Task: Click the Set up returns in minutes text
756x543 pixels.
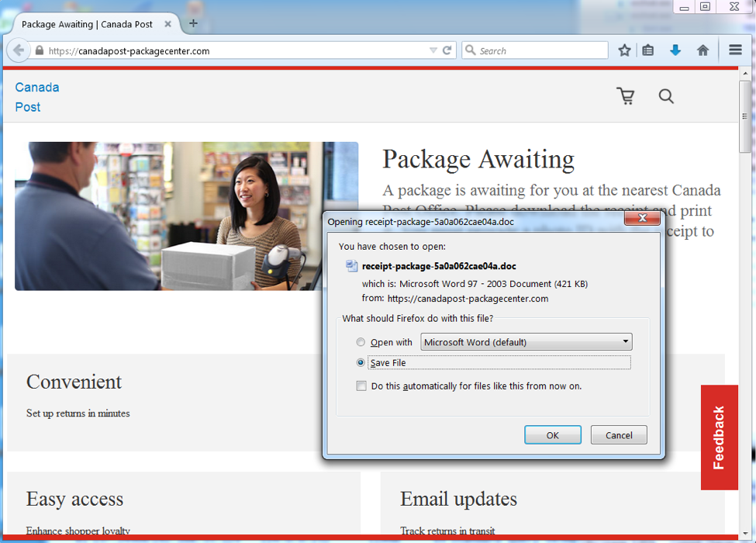Action: coord(78,413)
